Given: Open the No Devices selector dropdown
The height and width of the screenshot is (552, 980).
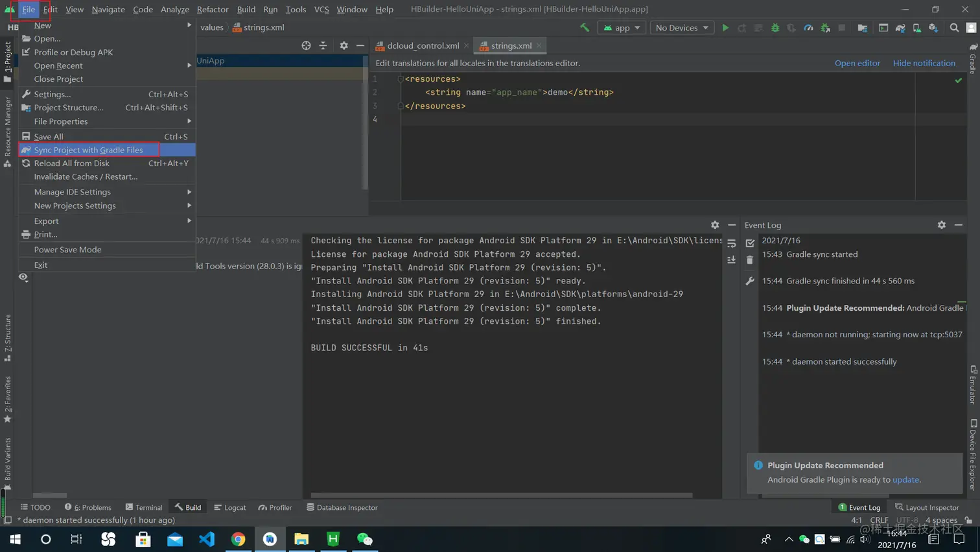Looking at the screenshot, I should pyautogui.click(x=681, y=28).
